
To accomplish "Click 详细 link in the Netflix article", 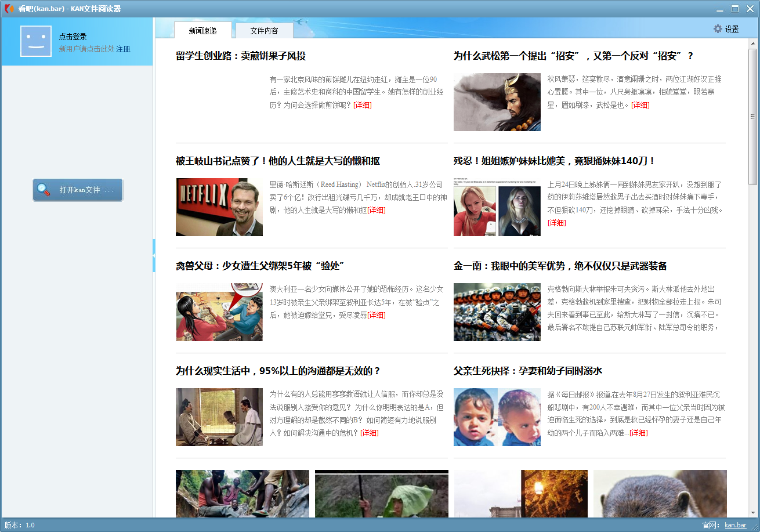I will click(x=376, y=210).
